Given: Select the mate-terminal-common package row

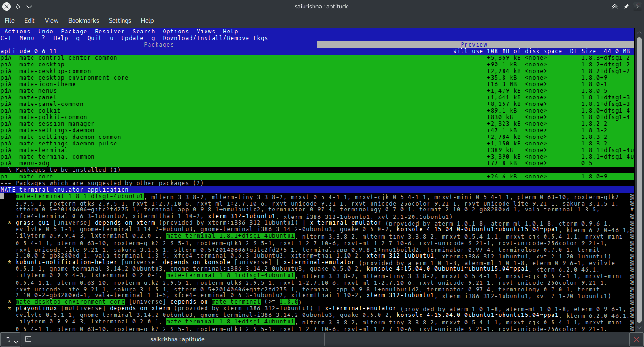Looking at the screenshot, I should [x=317, y=157].
